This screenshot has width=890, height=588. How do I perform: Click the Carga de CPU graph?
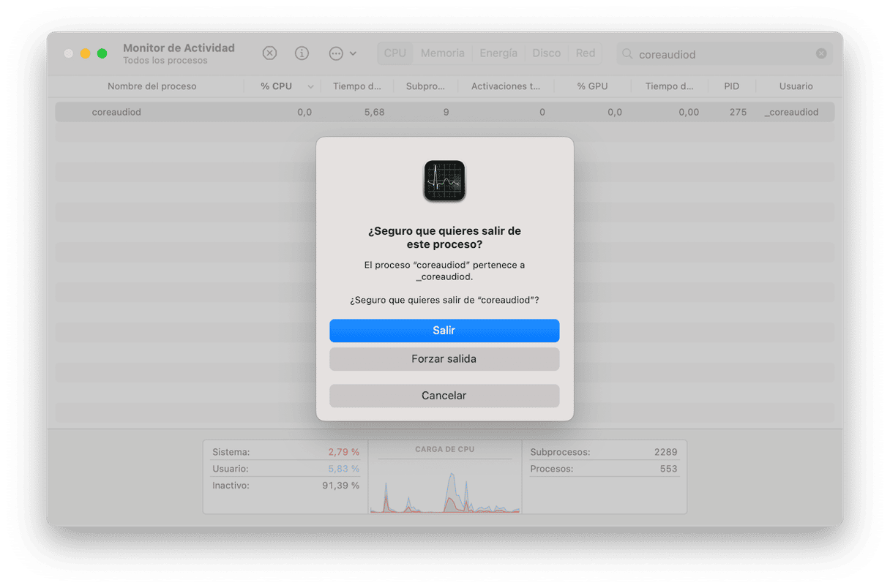click(445, 486)
